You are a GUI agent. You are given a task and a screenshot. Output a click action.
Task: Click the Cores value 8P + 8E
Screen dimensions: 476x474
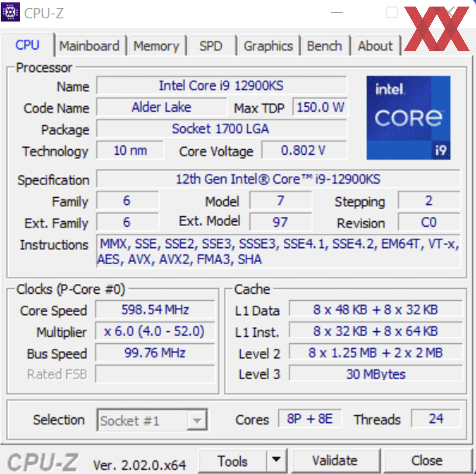pyautogui.click(x=310, y=419)
